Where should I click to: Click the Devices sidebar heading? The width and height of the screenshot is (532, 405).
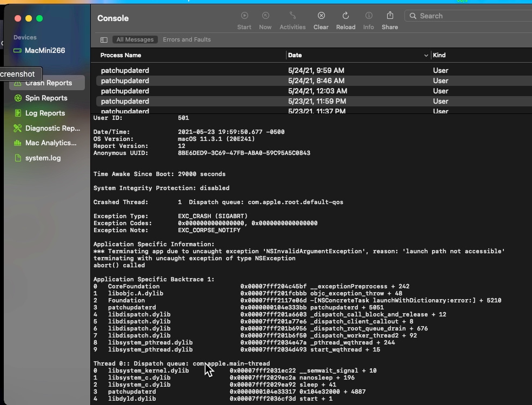tap(25, 38)
